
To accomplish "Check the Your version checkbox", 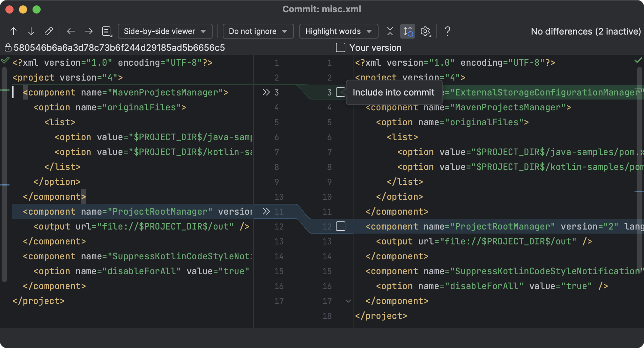I will pos(340,47).
